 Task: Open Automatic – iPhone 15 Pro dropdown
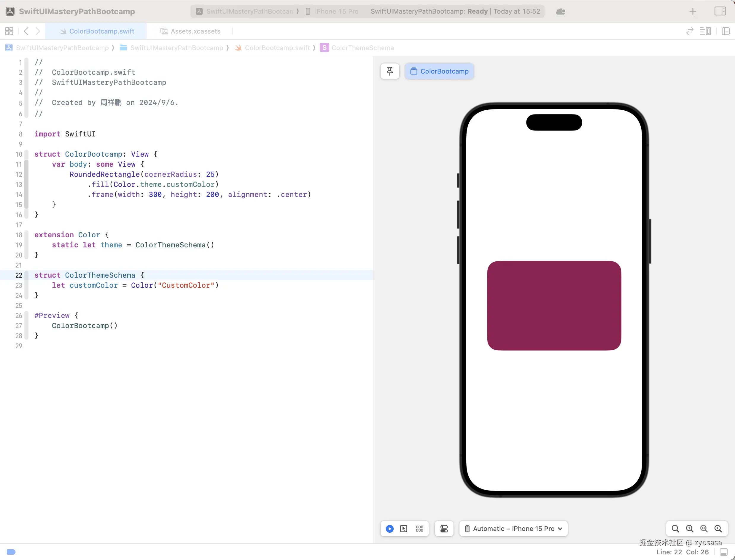pyautogui.click(x=513, y=529)
